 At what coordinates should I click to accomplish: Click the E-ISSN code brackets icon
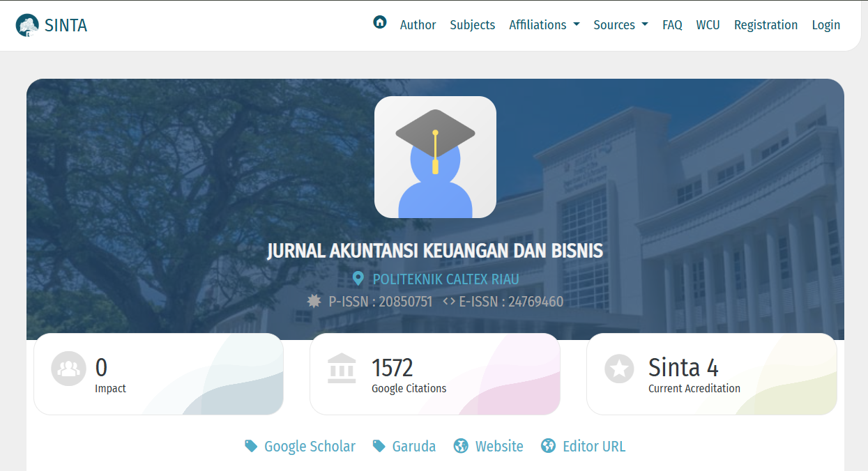449,302
